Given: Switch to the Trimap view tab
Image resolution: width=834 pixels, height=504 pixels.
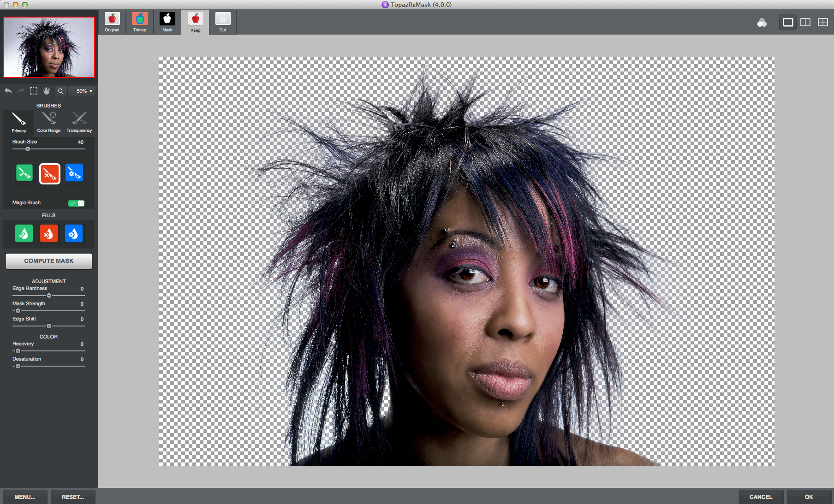Looking at the screenshot, I should [140, 22].
